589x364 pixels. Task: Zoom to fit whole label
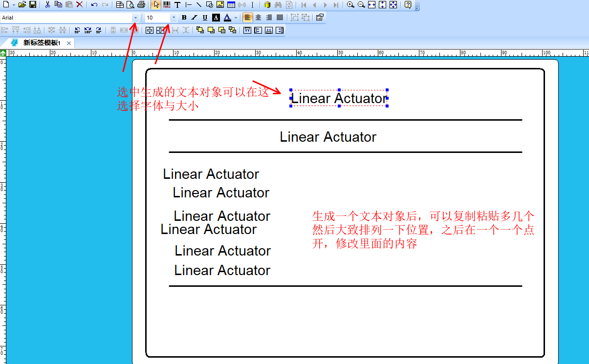coord(393,5)
